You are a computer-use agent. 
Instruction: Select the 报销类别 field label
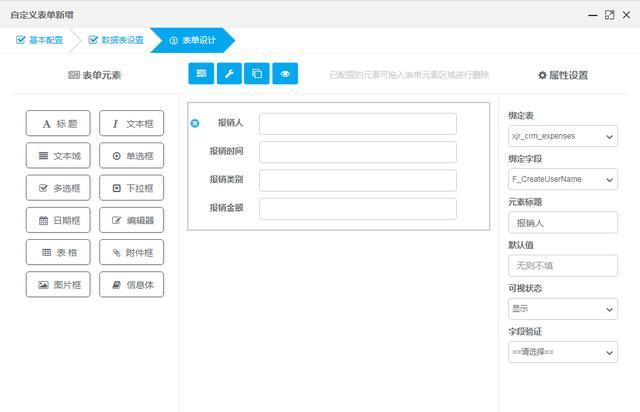tap(226, 179)
